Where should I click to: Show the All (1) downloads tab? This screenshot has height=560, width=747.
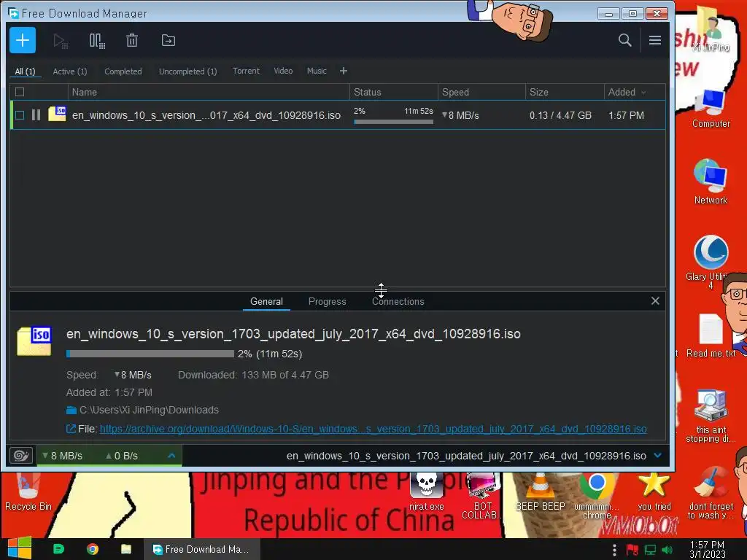26,71
